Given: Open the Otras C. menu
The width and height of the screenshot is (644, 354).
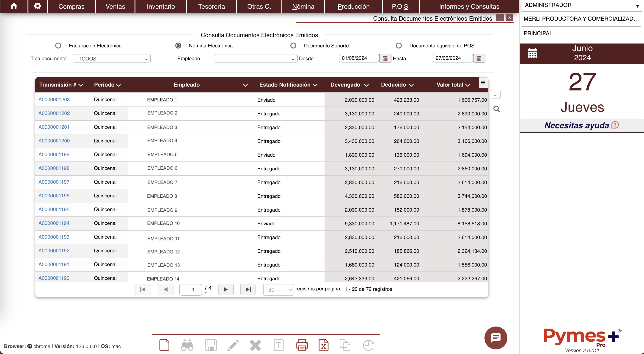Looking at the screenshot, I should click(x=259, y=6).
